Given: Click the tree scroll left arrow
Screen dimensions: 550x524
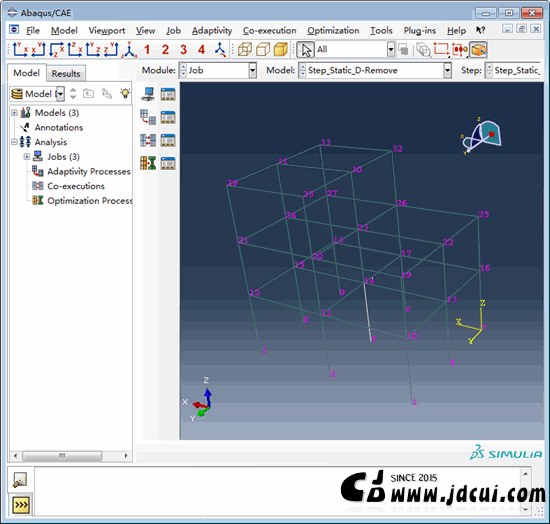Looking at the screenshot, I should (15, 456).
